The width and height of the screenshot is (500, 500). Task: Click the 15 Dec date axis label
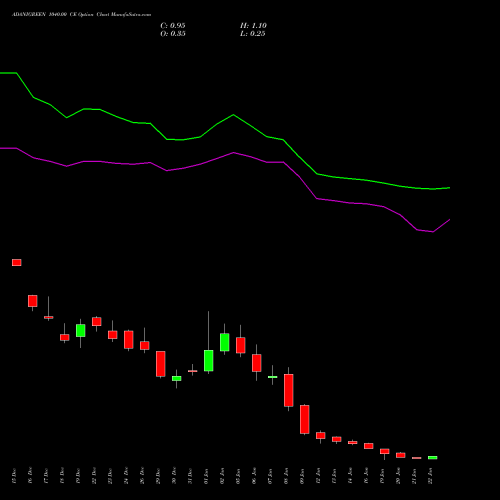14,476
